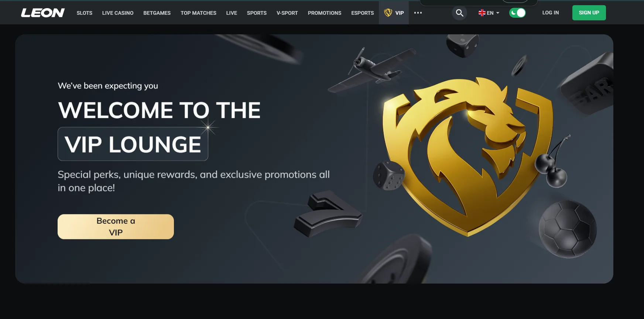Toggle the dark/light theme switch
This screenshot has height=319, width=644.
(517, 13)
